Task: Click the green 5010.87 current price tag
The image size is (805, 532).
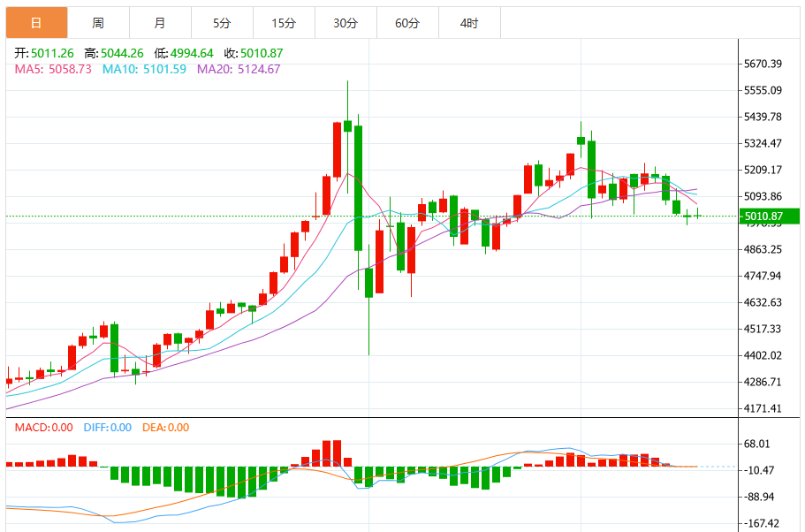Action: coord(769,217)
